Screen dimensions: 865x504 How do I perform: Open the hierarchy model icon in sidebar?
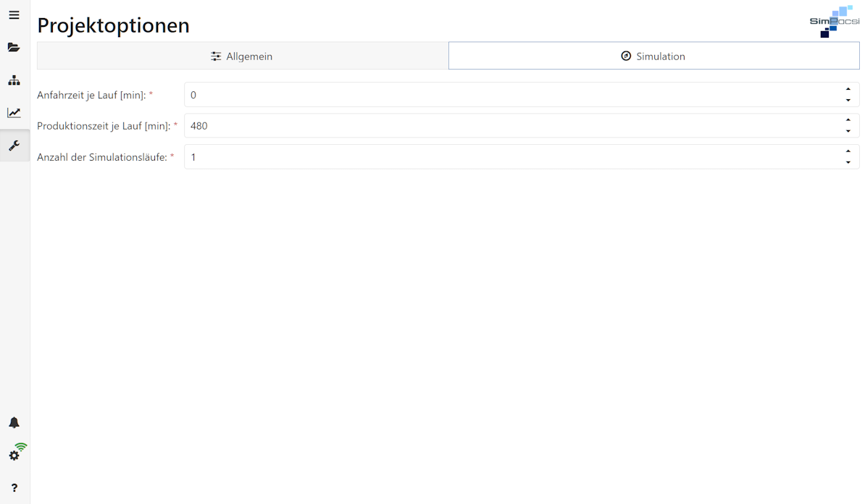coord(14,80)
